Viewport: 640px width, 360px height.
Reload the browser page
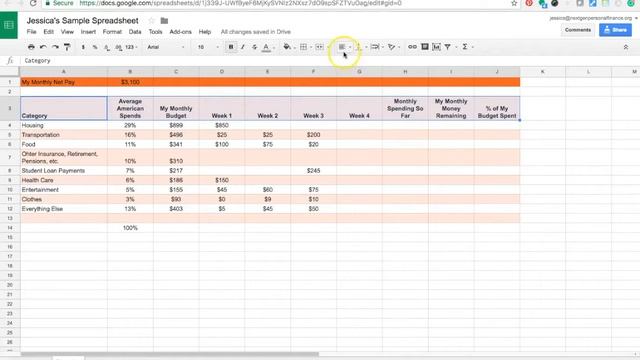(x=33, y=3)
